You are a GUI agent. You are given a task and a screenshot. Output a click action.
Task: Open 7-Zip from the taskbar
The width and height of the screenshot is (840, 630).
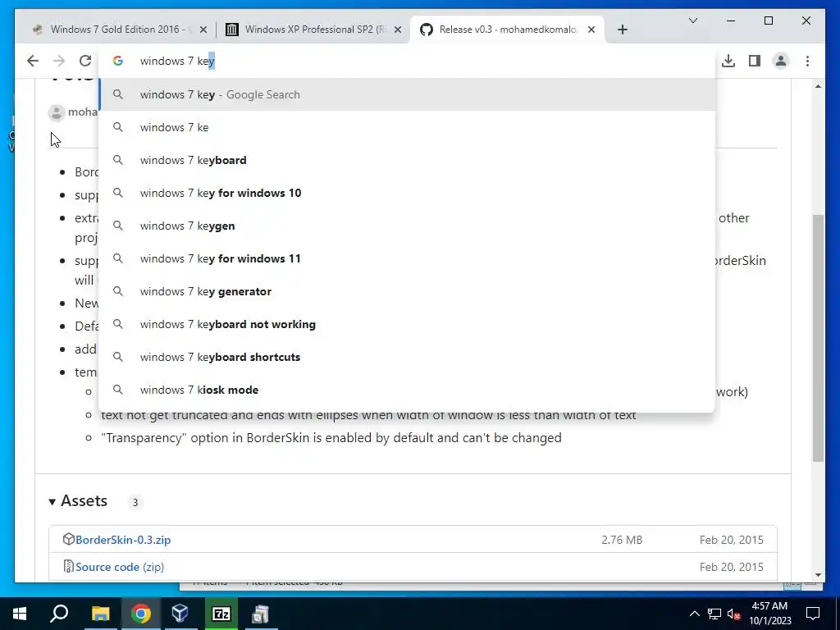point(221,614)
